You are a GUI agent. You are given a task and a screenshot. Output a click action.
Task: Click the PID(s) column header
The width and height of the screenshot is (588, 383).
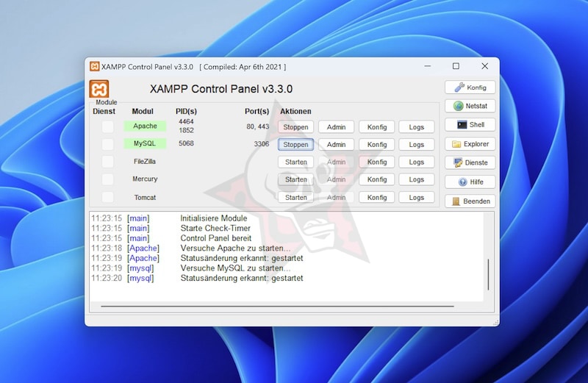click(x=186, y=112)
